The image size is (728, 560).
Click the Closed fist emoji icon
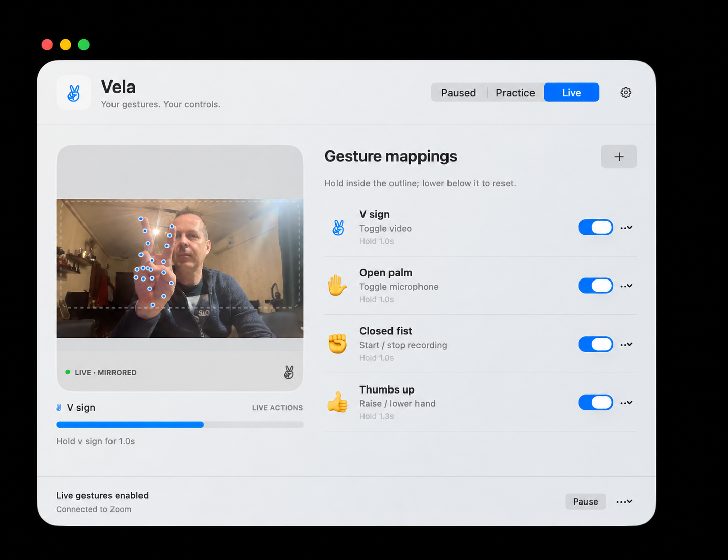(337, 344)
